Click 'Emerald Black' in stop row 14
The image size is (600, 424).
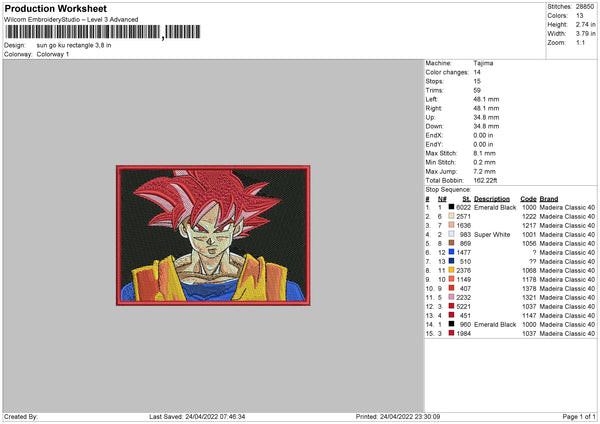(x=495, y=325)
